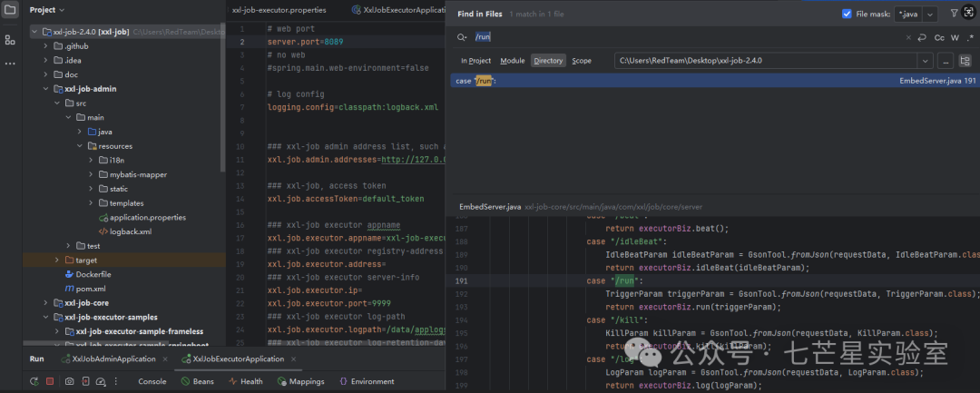The height and width of the screenshot is (393, 980).
Task: Open the Health tab
Action: click(246, 381)
